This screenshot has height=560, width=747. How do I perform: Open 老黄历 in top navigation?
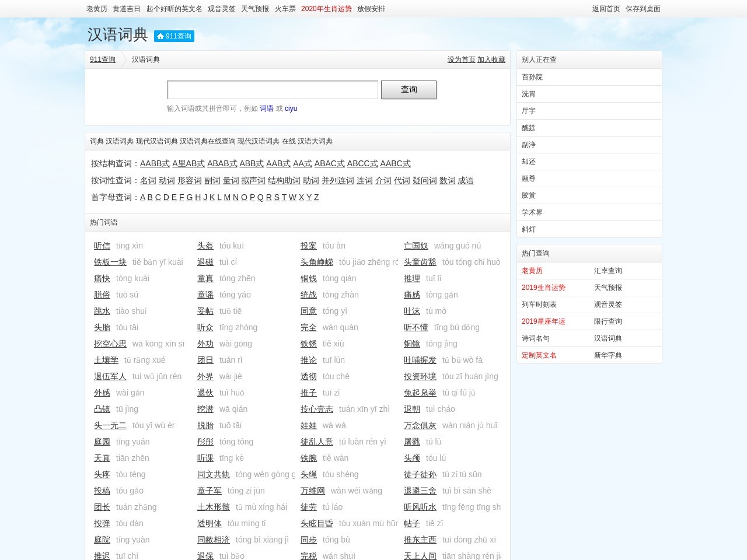97,9
